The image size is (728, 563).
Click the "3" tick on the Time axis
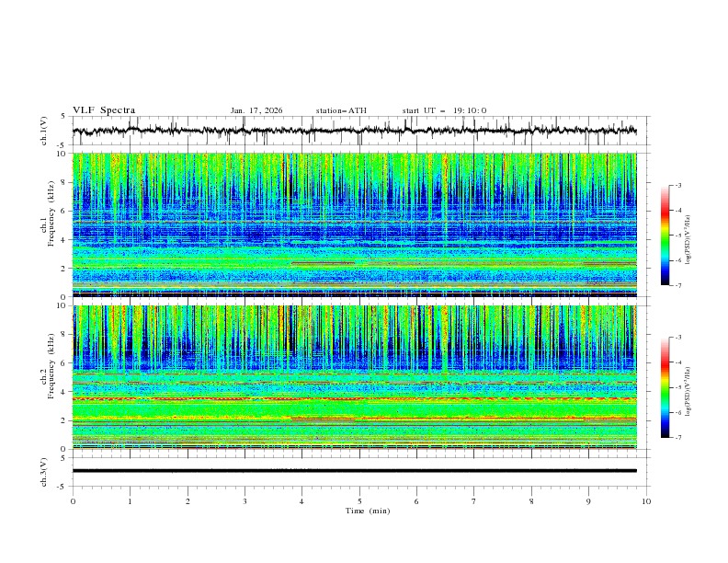[245, 501]
